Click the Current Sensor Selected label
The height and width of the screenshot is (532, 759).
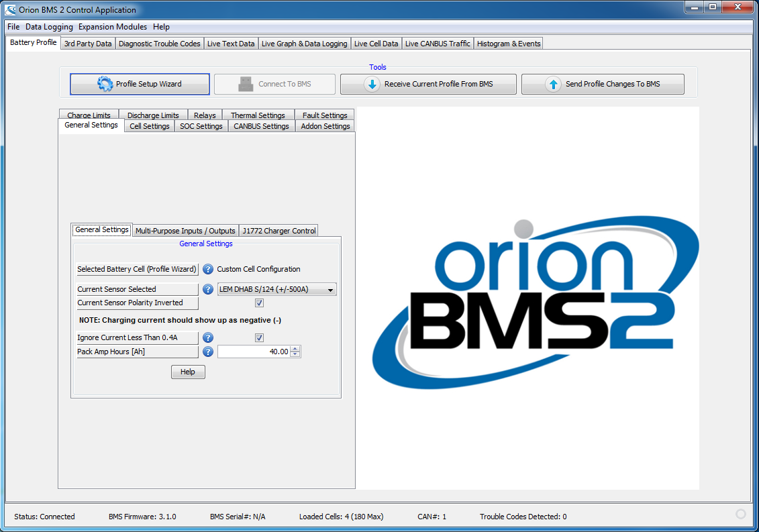137,289
